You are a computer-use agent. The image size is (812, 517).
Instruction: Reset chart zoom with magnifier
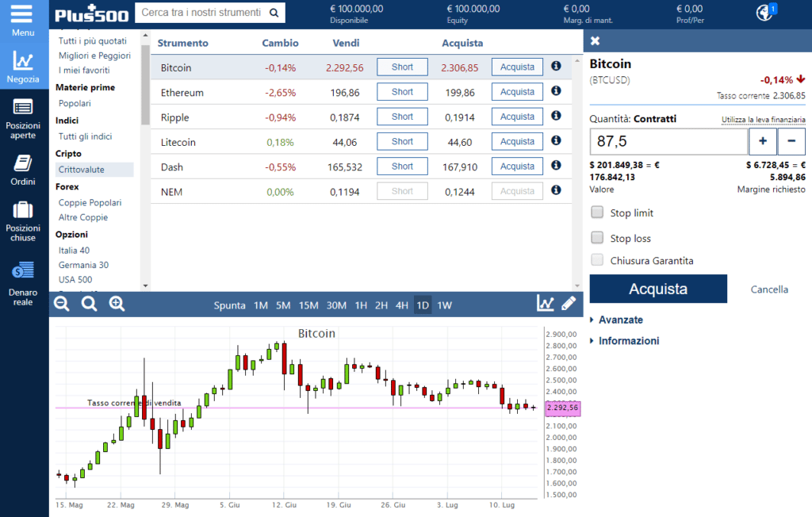pyautogui.click(x=89, y=304)
